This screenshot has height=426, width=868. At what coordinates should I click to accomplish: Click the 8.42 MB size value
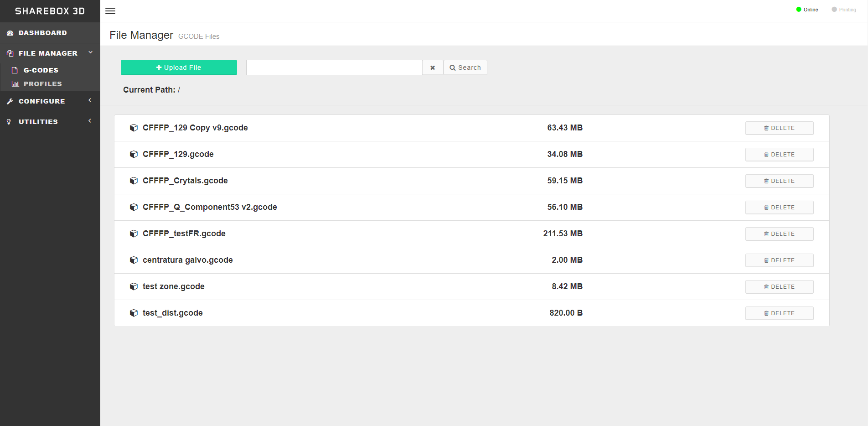click(567, 286)
